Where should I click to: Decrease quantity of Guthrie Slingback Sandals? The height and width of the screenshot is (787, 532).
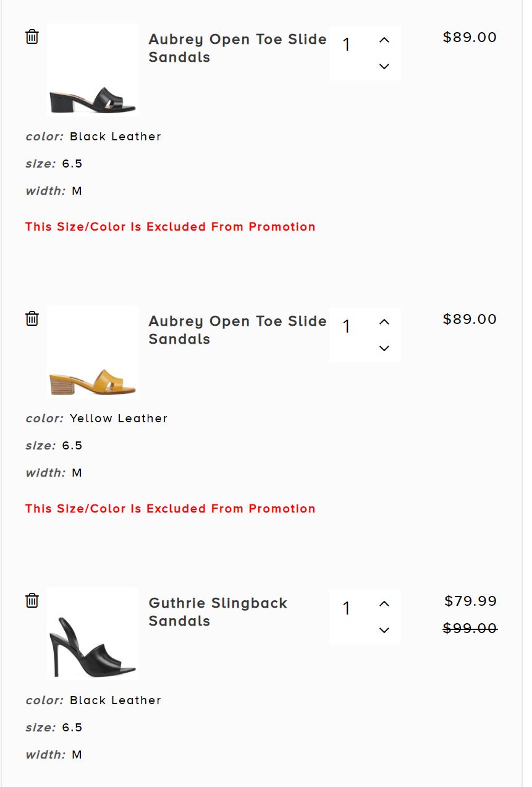384,630
